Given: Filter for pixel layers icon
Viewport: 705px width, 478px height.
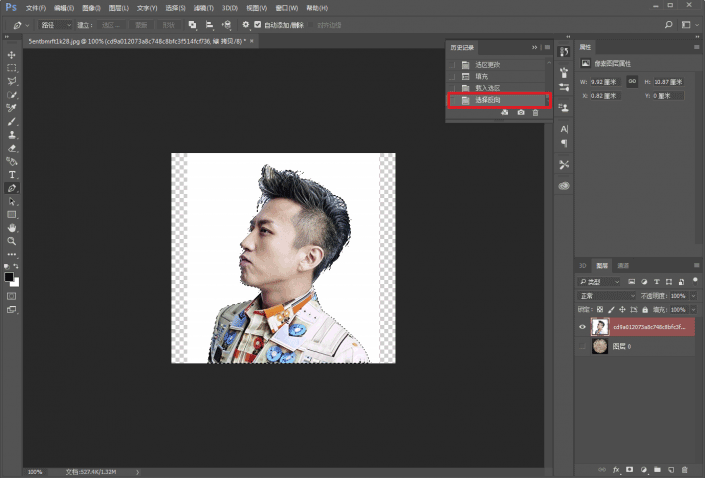Looking at the screenshot, I should point(632,282).
